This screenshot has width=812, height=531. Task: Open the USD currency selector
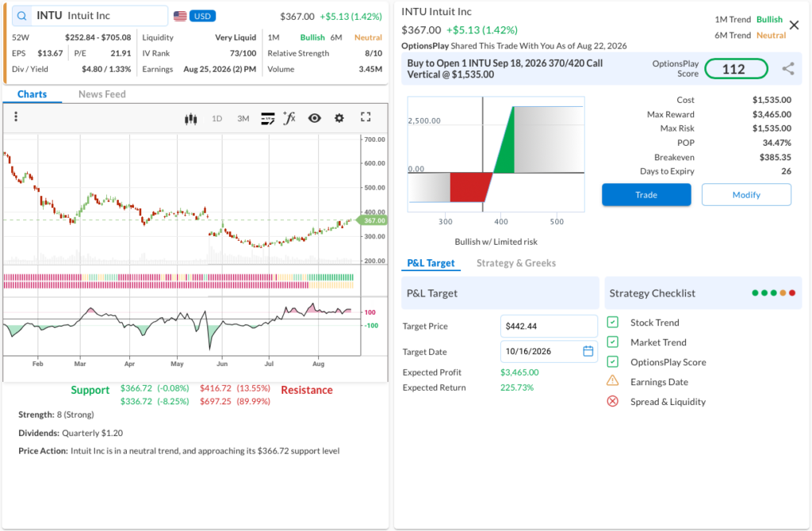tap(202, 16)
